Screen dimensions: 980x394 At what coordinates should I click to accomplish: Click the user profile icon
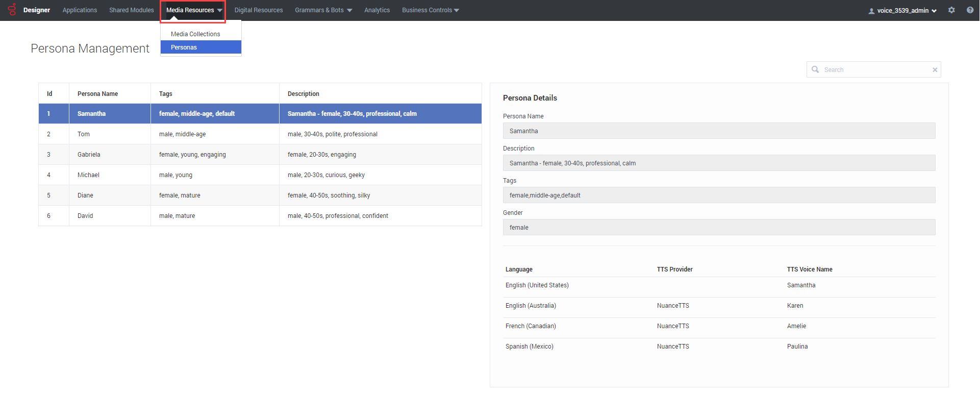pyautogui.click(x=871, y=11)
